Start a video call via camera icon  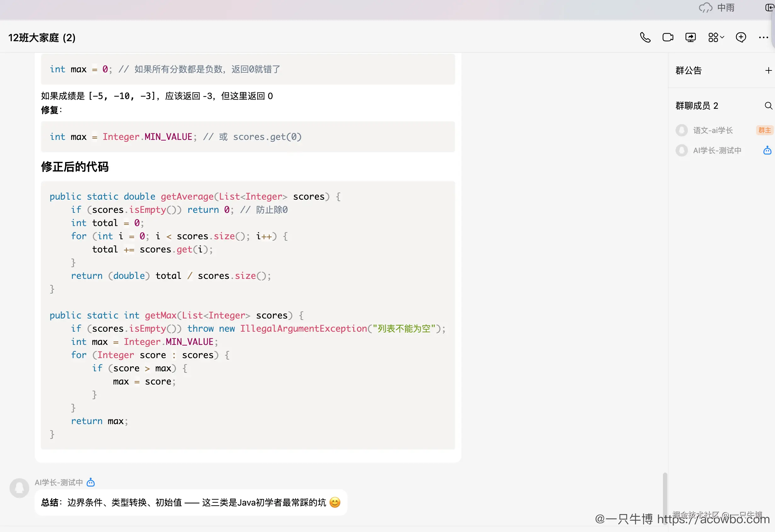pos(668,37)
